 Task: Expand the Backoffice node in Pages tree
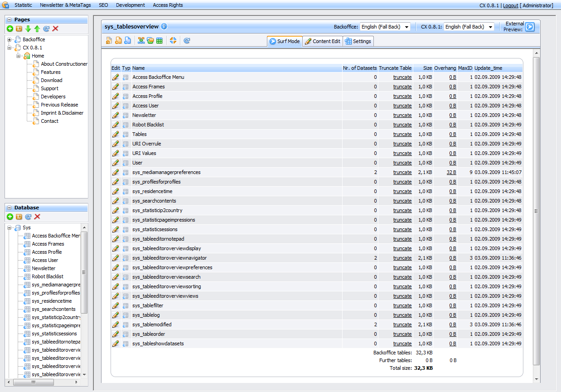click(x=10, y=39)
